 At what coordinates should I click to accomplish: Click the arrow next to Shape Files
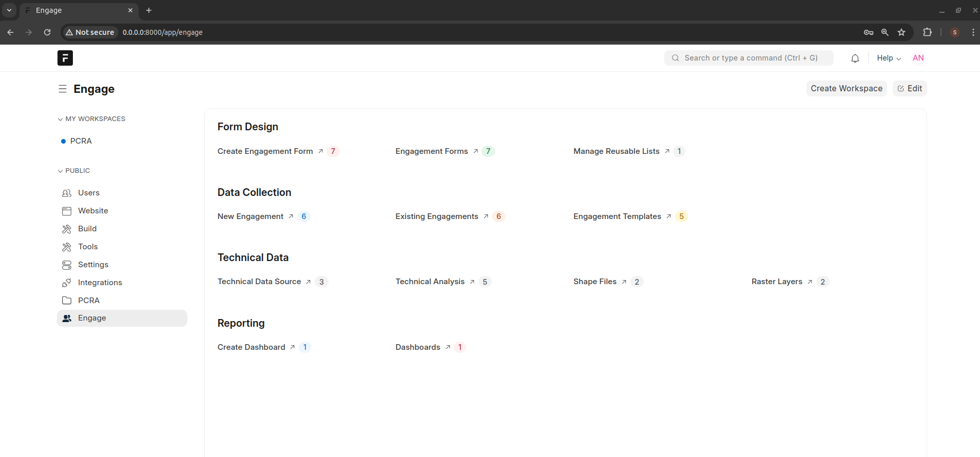[624, 282]
